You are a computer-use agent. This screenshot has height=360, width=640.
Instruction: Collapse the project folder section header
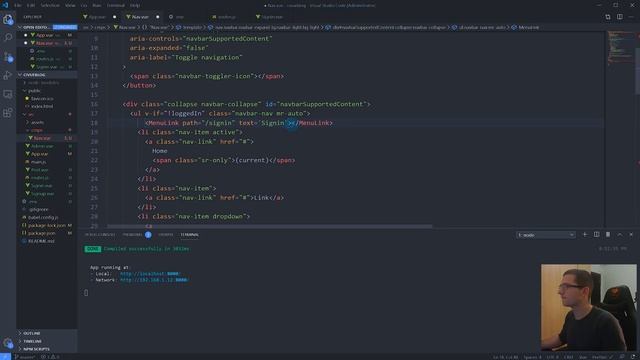click(47, 75)
